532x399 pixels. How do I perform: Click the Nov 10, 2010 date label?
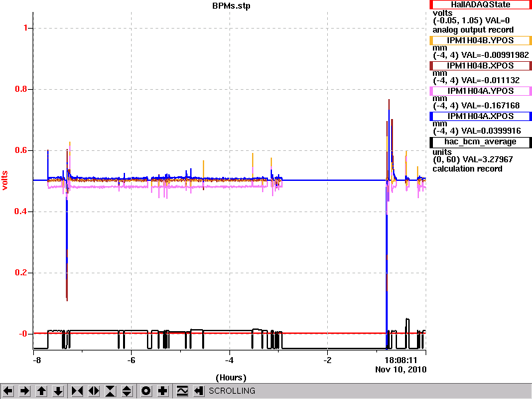(x=401, y=370)
